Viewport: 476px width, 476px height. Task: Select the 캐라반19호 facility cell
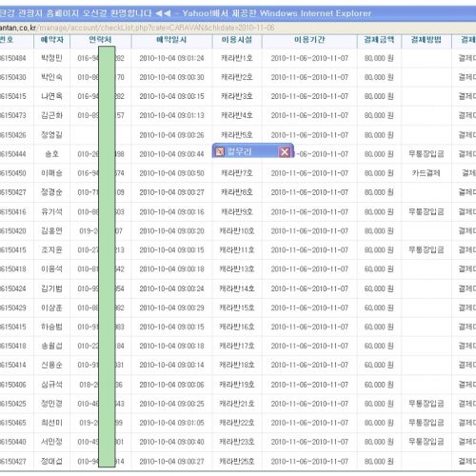coord(237,385)
